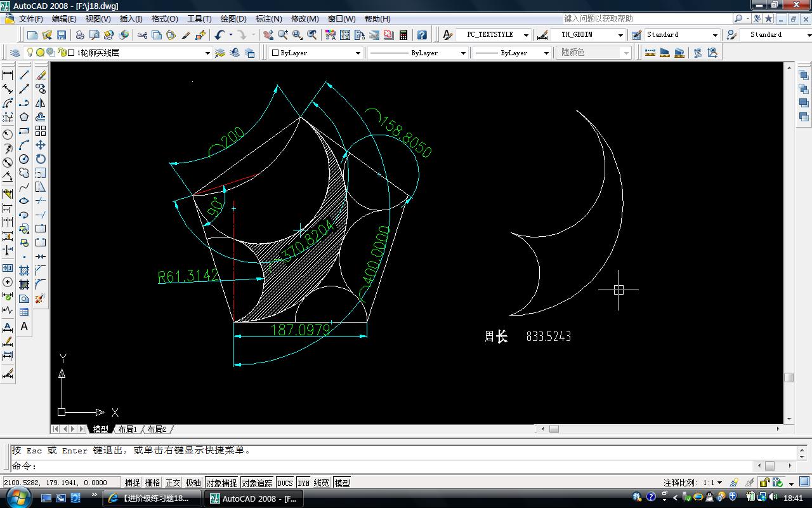Screen dimensions: 812x508
Task: Use the Mirror modify tool
Action: (x=41, y=103)
